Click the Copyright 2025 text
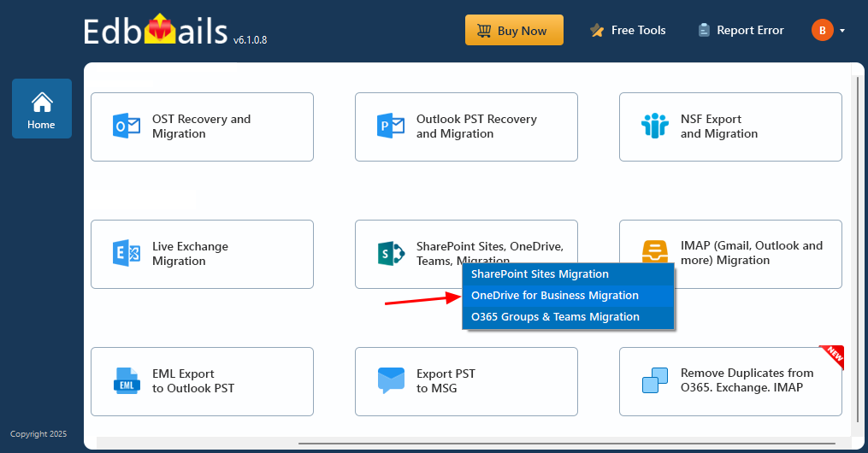The width and height of the screenshot is (868, 453). tap(38, 434)
